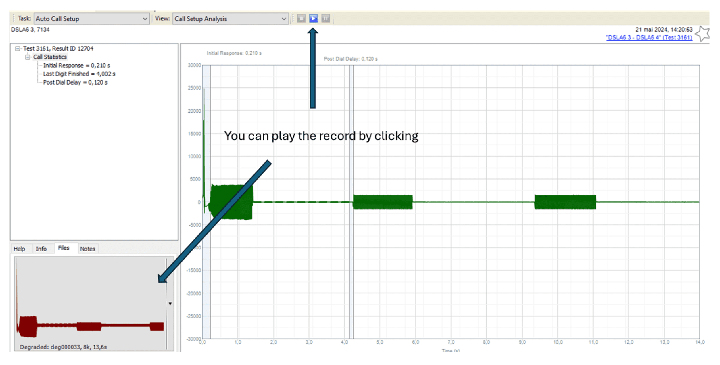The width and height of the screenshot is (720, 365).
Task: Switch to the Help tab
Action: pos(19,249)
